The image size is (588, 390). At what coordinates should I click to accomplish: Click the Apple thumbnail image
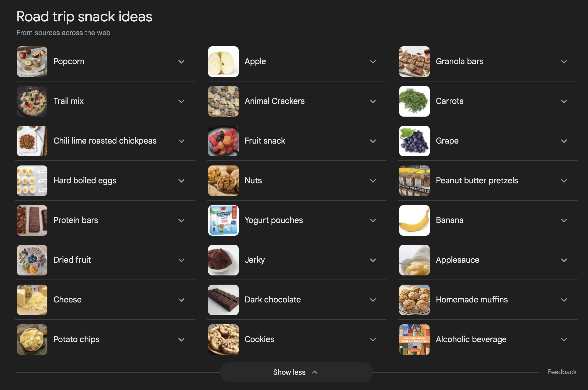click(x=223, y=62)
